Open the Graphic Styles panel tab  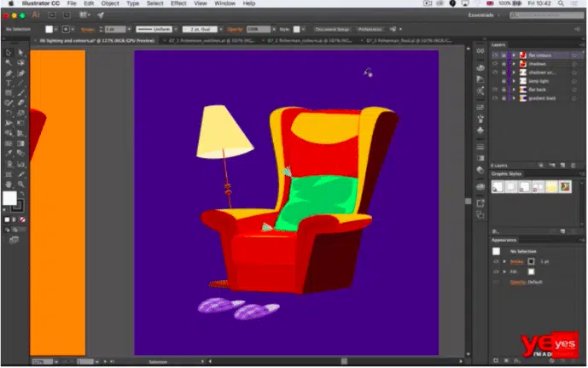point(506,173)
